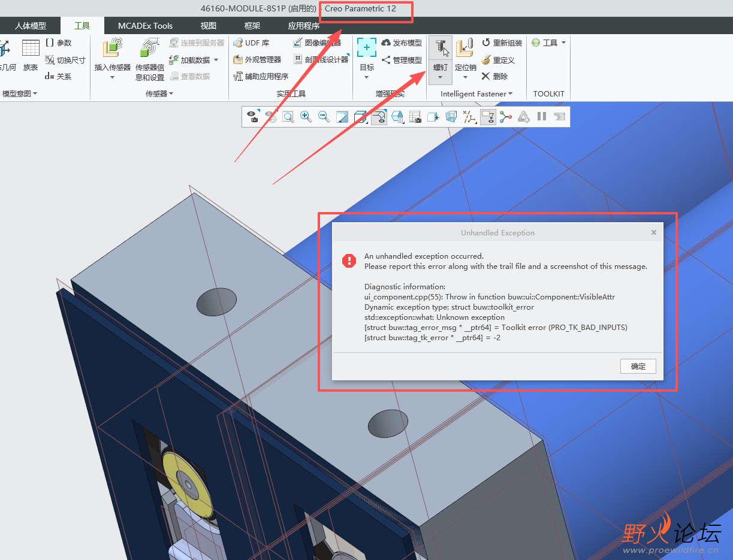The width and height of the screenshot is (733, 560).
Task: Toggle the spin center icon
Action: click(506, 117)
